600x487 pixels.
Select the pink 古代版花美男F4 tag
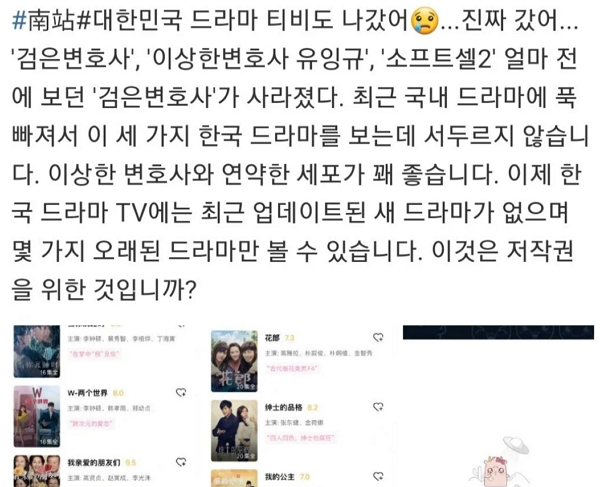[x=292, y=369]
